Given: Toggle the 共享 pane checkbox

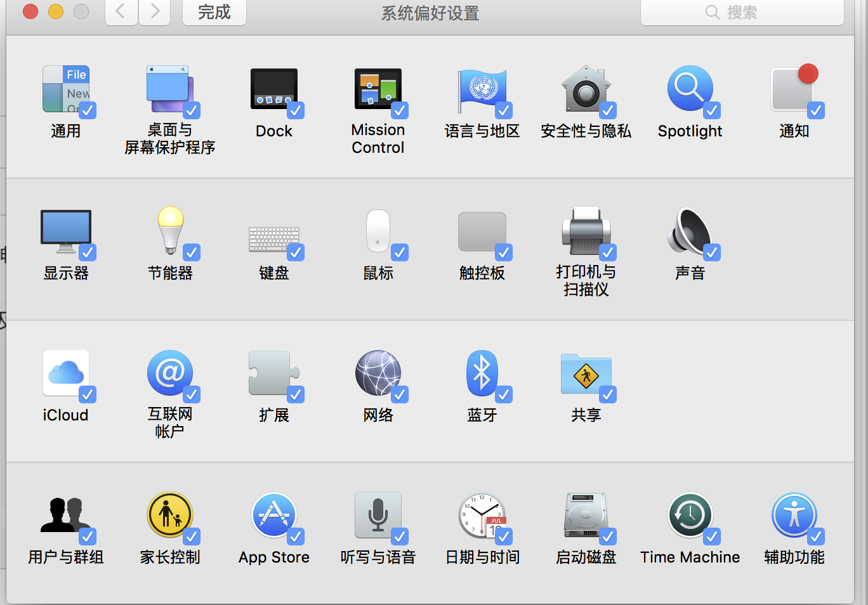Looking at the screenshot, I should [608, 394].
